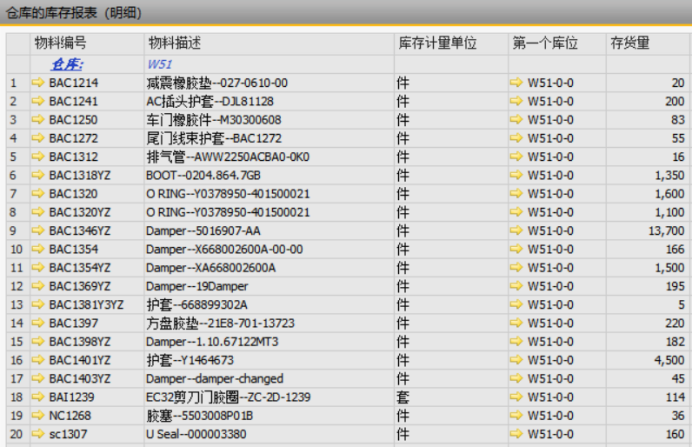Click the yellow arrow next to BAI1239
692x447 pixels.
[x=39, y=397]
